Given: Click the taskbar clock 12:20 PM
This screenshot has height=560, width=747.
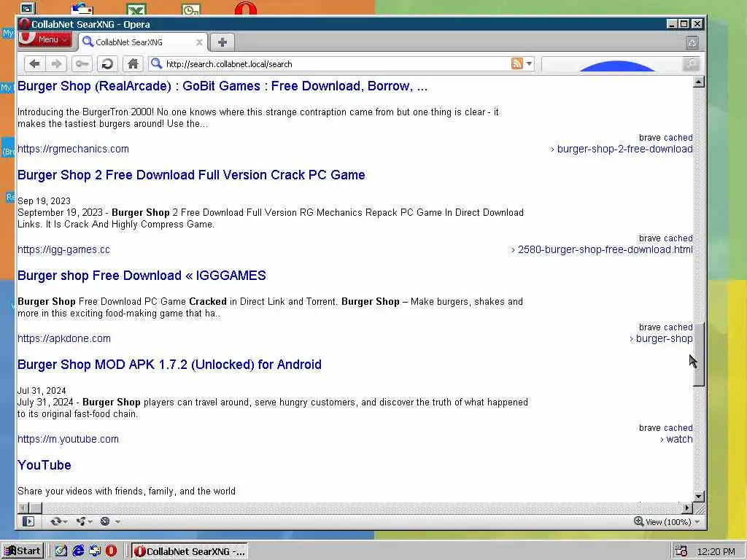Looking at the screenshot, I should pyautogui.click(x=716, y=551).
